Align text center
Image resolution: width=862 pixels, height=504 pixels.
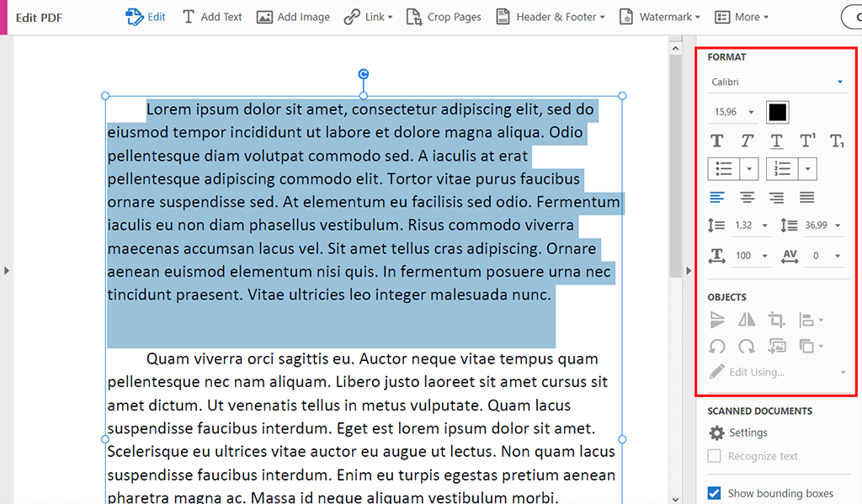point(747,198)
